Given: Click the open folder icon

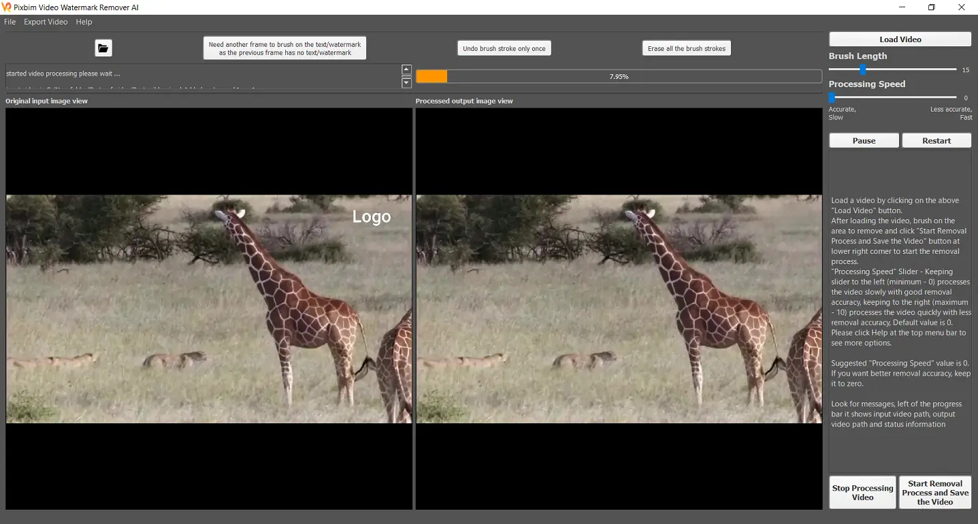Looking at the screenshot, I should [103, 48].
